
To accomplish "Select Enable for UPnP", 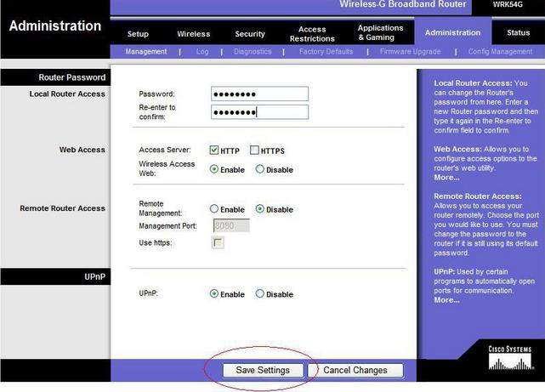I will [214, 293].
